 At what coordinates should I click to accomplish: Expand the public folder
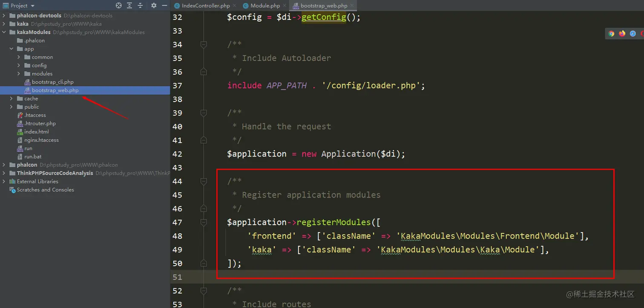point(11,107)
